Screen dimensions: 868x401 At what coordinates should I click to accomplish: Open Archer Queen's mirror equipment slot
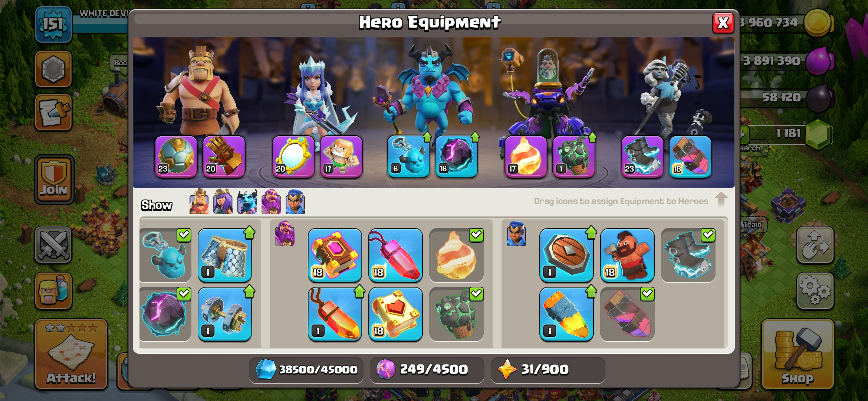tap(293, 156)
